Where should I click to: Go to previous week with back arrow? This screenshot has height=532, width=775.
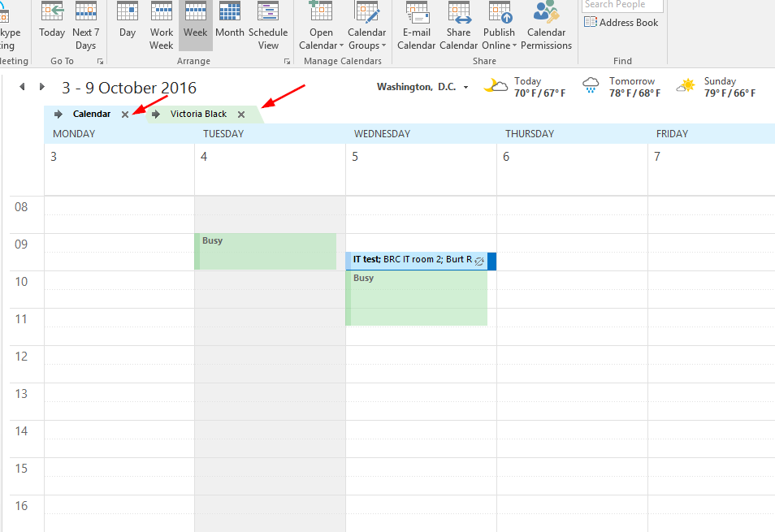21,87
